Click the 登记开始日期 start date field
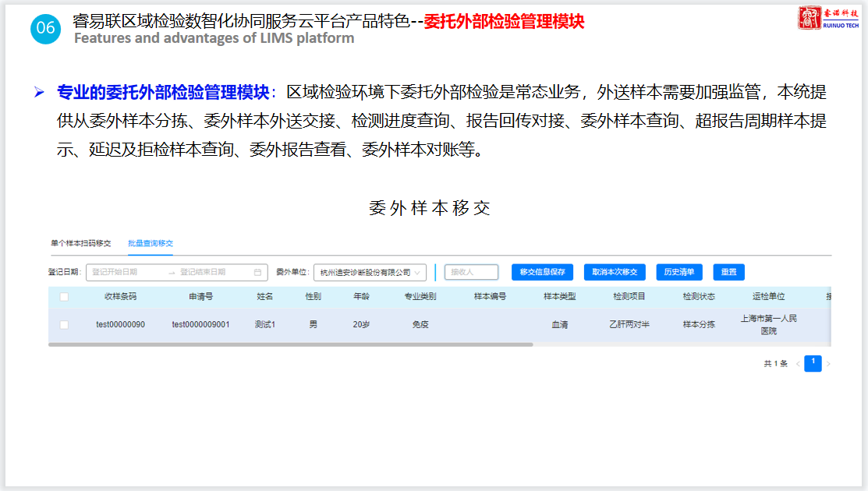The width and height of the screenshot is (868, 491). 125,273
